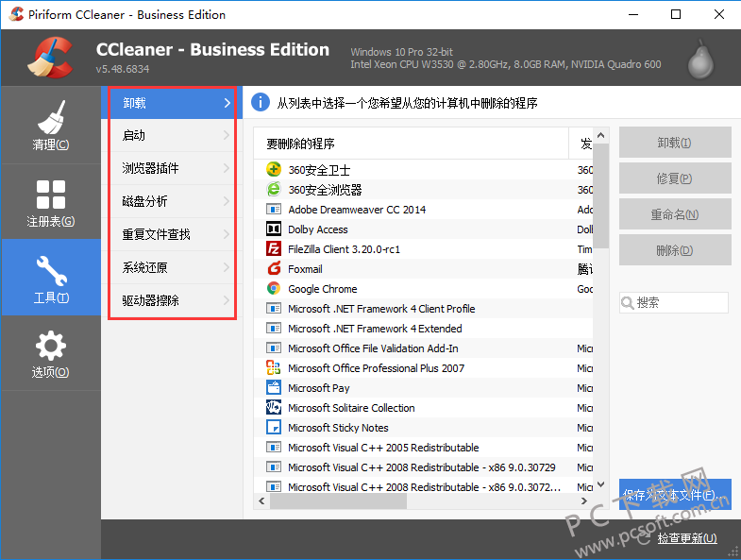Click the Dolby Access icon
This screenshot has height=560, width=741.
point(274,229)
